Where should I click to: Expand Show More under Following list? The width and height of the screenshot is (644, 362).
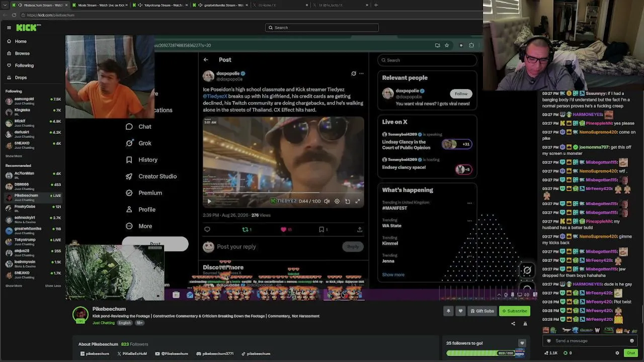(x=14, y=156)
